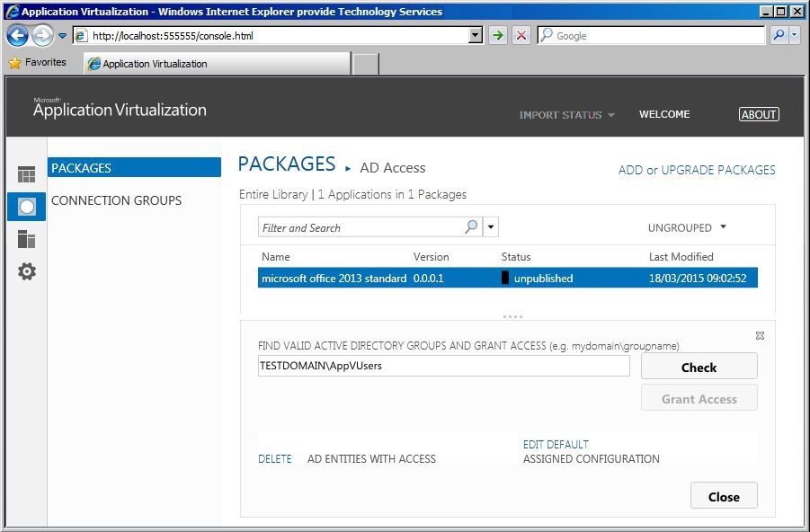The width and height of the screenshot is (810, 532).
Task: Click version 0.0.0.1 cell
Action: (428, 278)
